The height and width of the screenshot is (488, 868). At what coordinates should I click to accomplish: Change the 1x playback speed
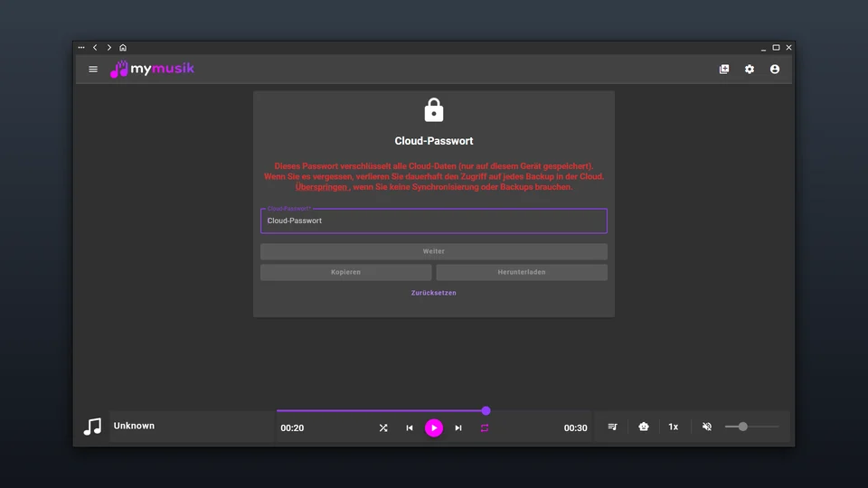tap(673, 427)
